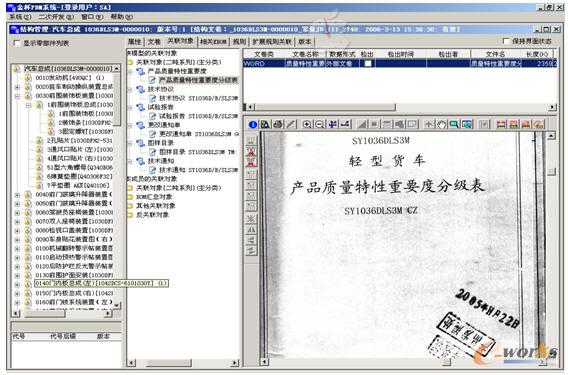
Task: Zoom out with the minus magnifier icon
Action: [x=320, y=125]
